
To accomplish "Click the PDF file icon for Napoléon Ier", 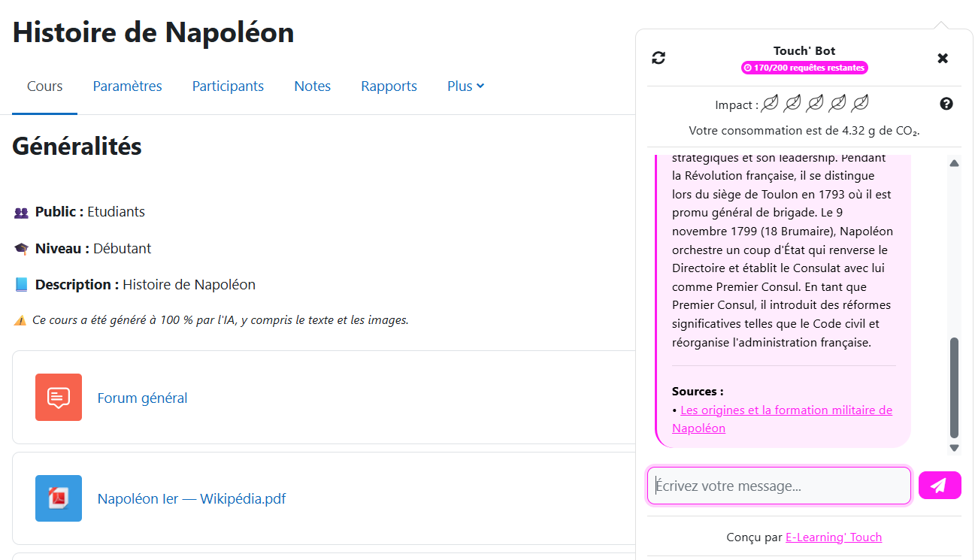I will click(x=59, y=498).
